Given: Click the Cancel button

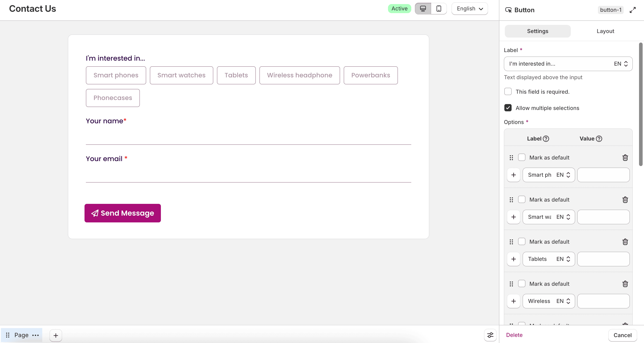Looking at the screenshot, I should click(622, 335).
